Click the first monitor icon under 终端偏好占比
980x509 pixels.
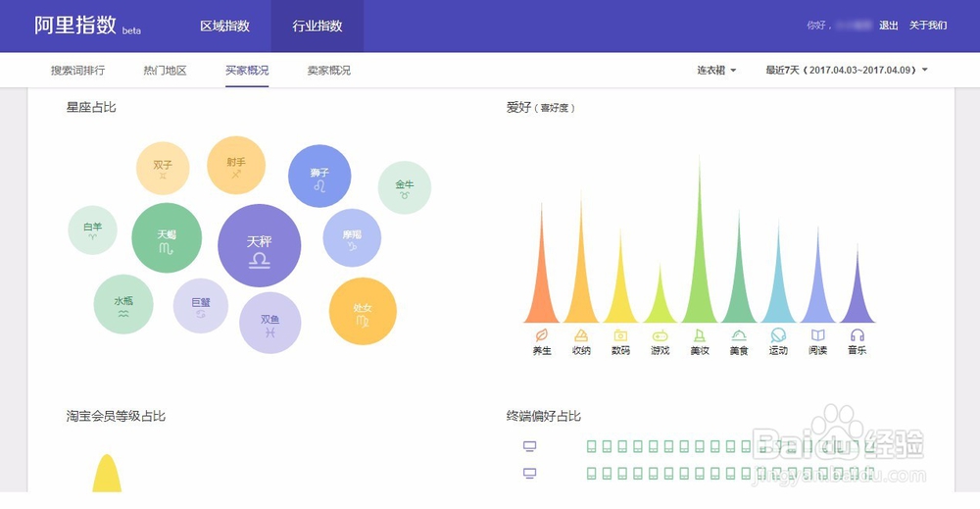click(529, 446)
